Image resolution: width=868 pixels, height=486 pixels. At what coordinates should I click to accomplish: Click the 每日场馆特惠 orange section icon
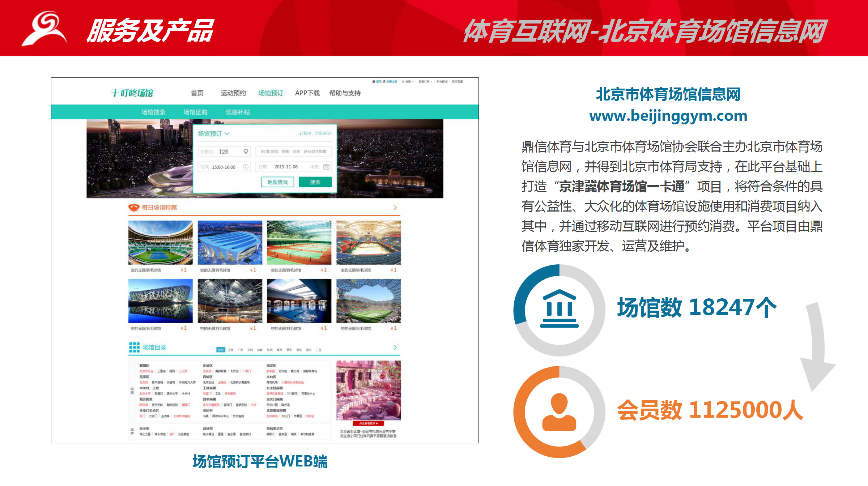click(x=134, y=208)
